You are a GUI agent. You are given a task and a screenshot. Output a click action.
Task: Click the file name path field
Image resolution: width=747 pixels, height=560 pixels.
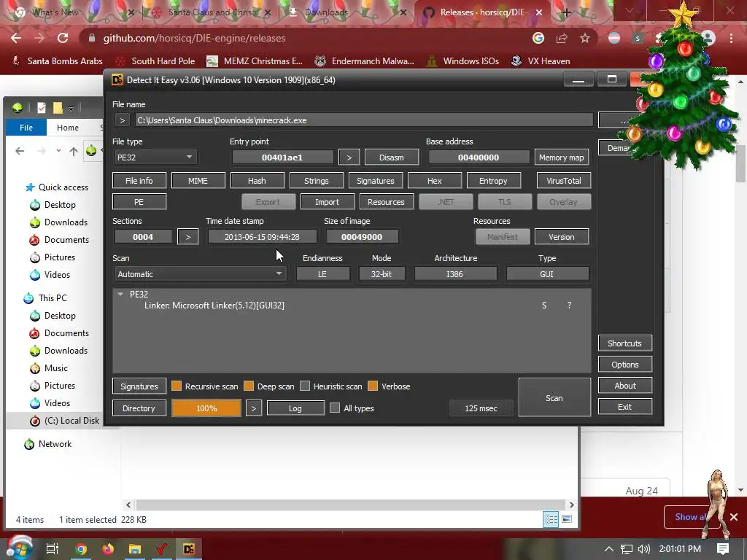click(x=364, y=120)
